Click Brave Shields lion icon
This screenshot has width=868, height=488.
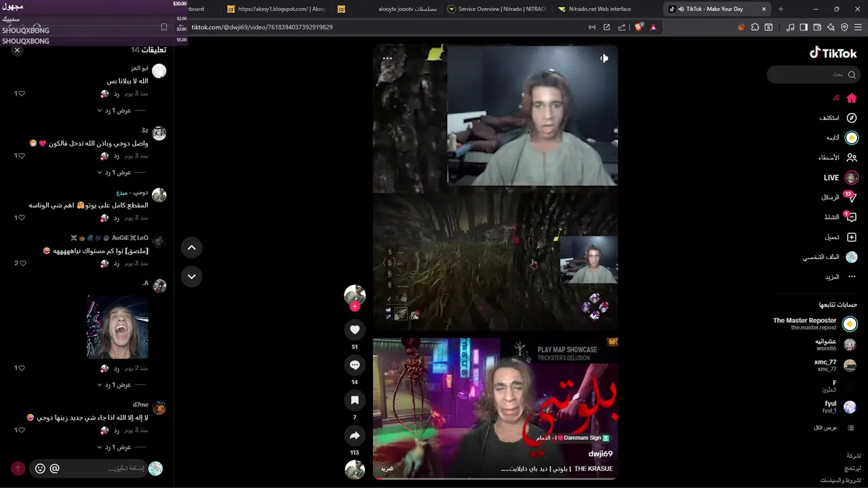pyautogui.click(x=639, y=27)
